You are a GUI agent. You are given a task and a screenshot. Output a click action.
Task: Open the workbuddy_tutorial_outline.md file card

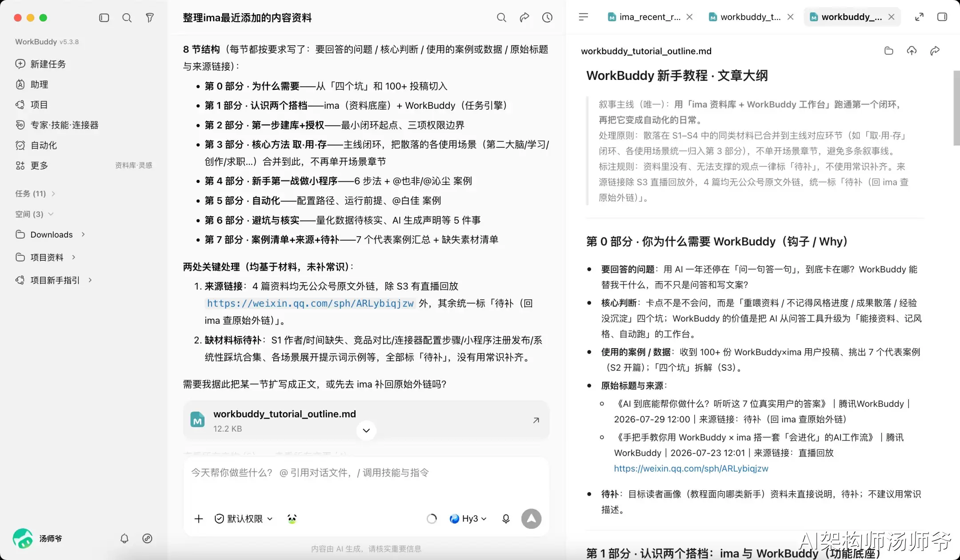[x=366, y=420]
